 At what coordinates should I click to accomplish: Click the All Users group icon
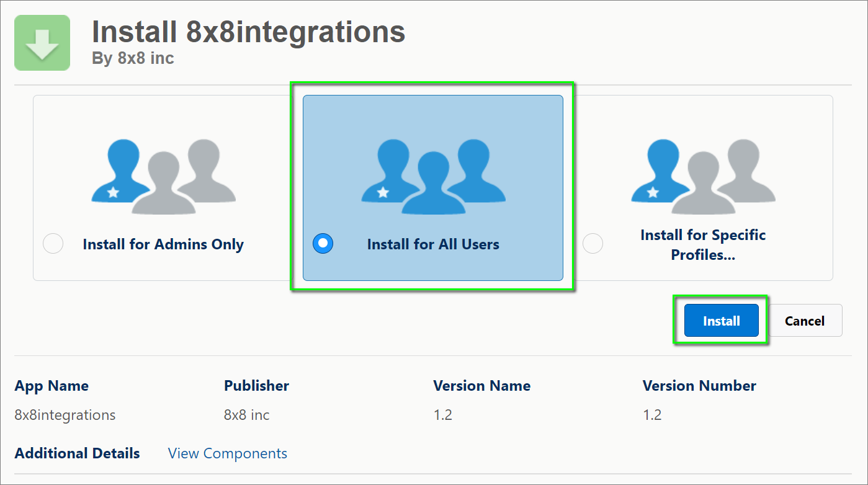[x=433, y=177]
